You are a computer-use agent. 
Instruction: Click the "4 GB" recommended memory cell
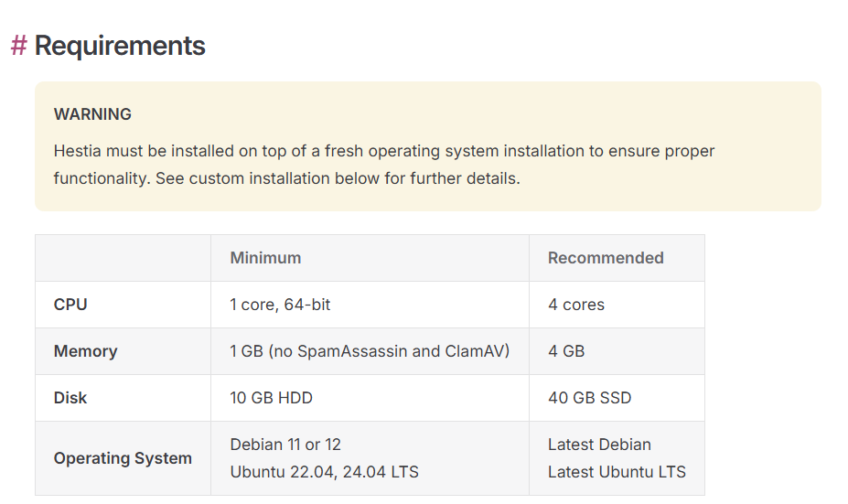(565, 351)
